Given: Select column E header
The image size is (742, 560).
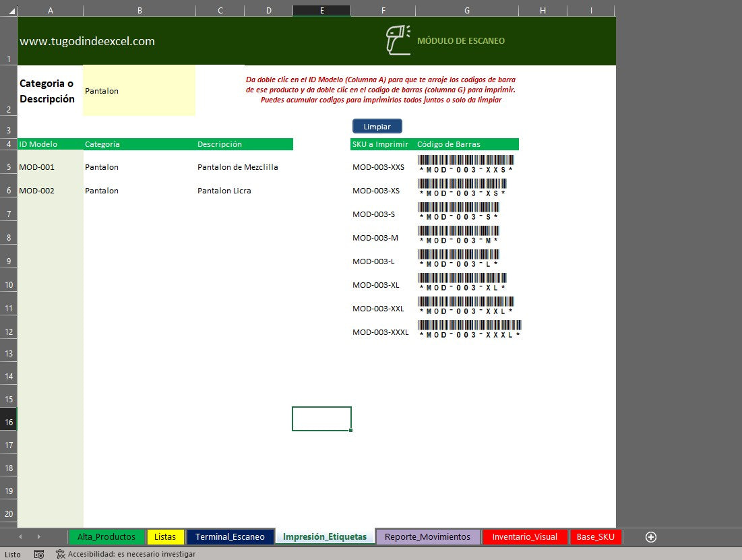Looking at the screenshot, I should coord(321,10).
